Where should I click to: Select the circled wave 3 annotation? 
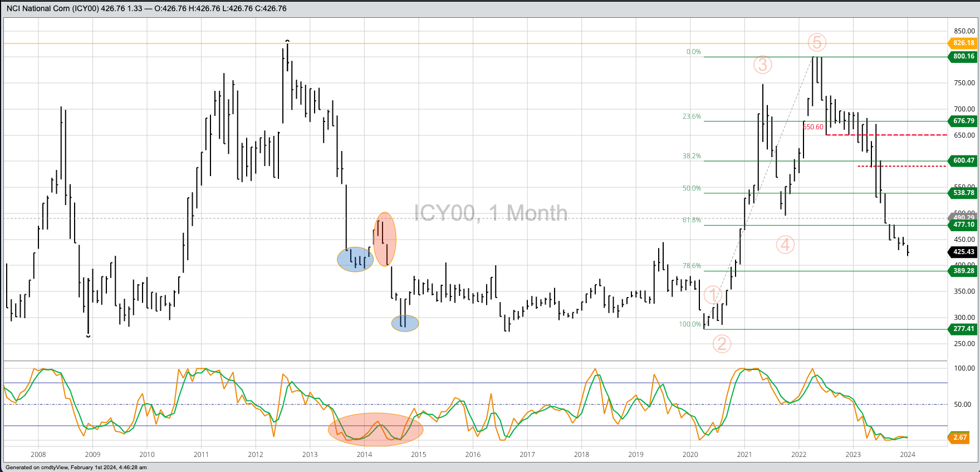762,65
